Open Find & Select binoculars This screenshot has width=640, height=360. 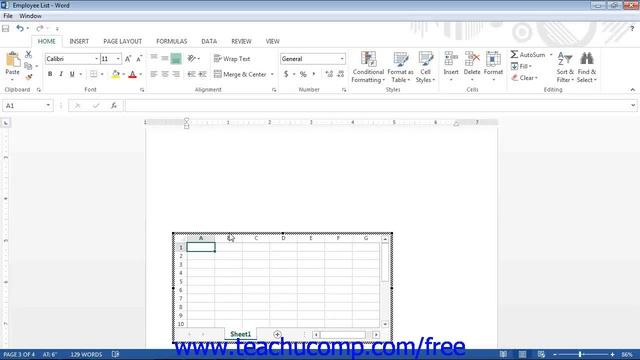click(x=587, y=67)
